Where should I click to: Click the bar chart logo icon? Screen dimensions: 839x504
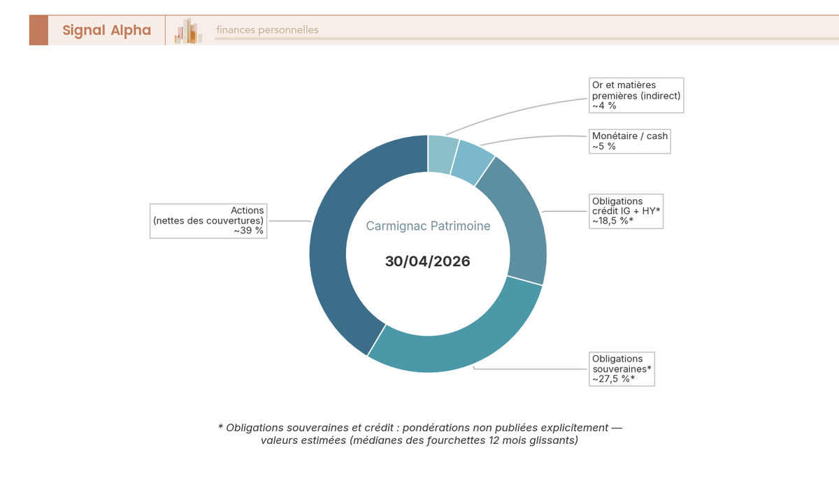click(x=189, y=31)
